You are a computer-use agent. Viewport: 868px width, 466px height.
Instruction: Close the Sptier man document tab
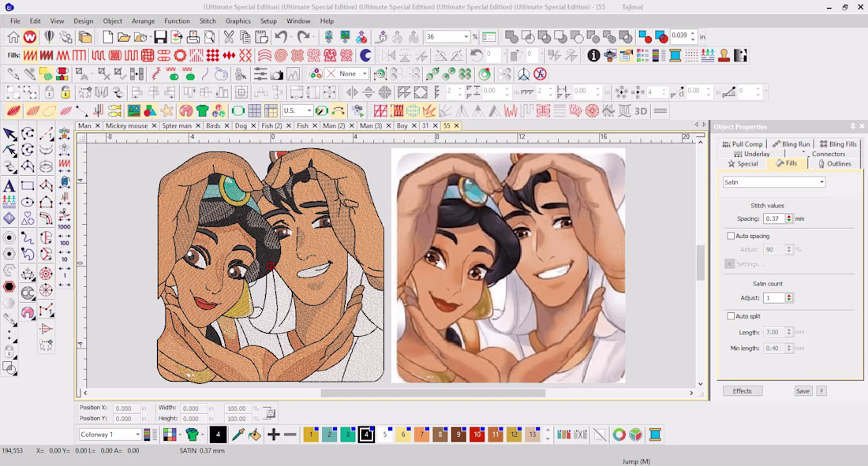[x=197, y=125]
